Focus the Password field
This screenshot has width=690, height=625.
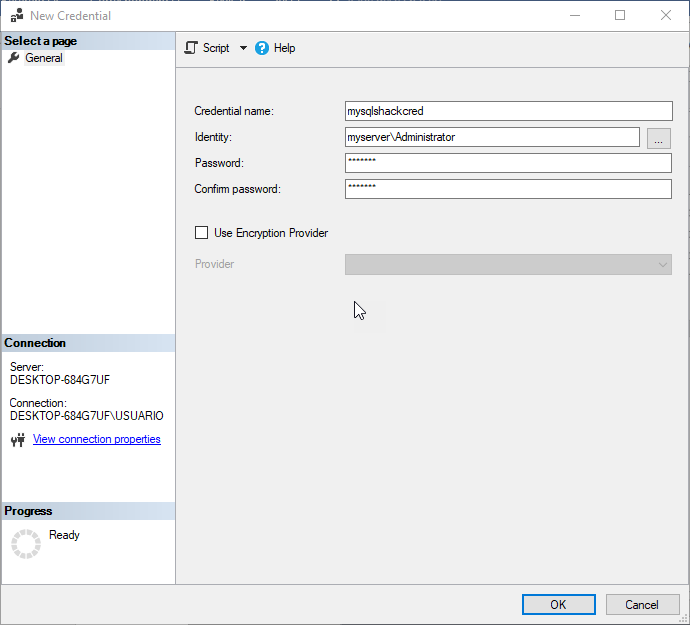507,163
